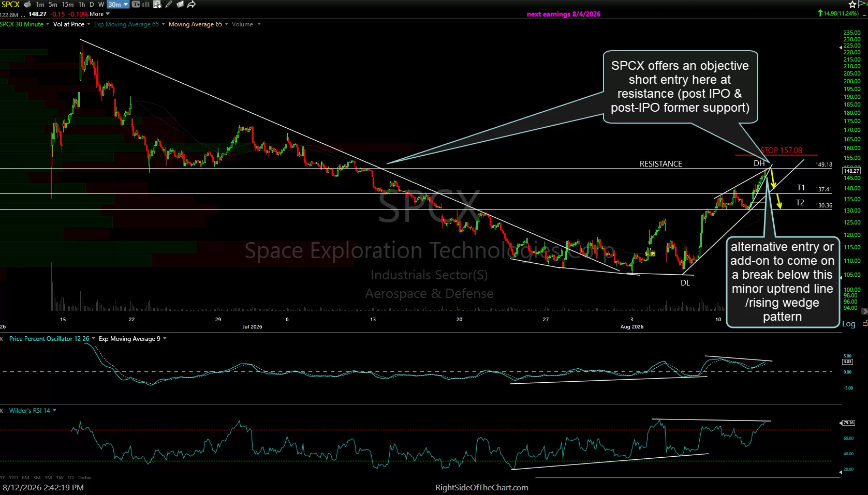Viewport: 868px width, 495px height.
Task: Close the Wilder's RSI pane with X
Action: point(2,411)
